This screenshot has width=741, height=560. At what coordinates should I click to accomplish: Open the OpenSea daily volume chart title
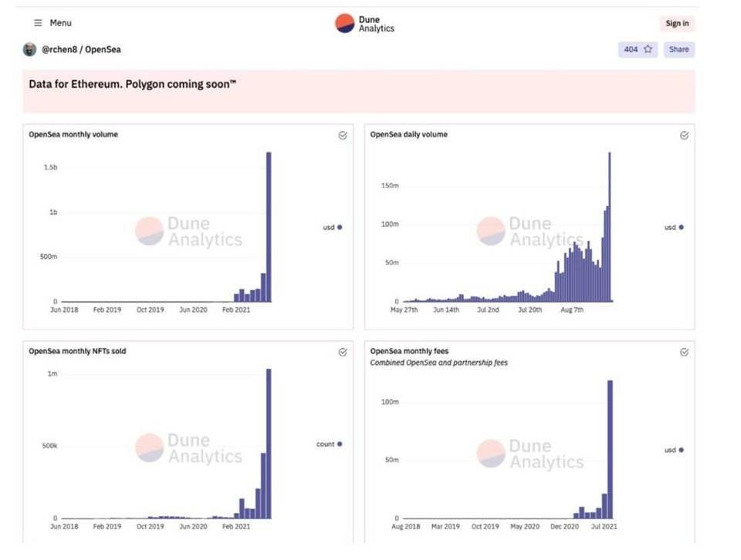(x=408, y=134)
